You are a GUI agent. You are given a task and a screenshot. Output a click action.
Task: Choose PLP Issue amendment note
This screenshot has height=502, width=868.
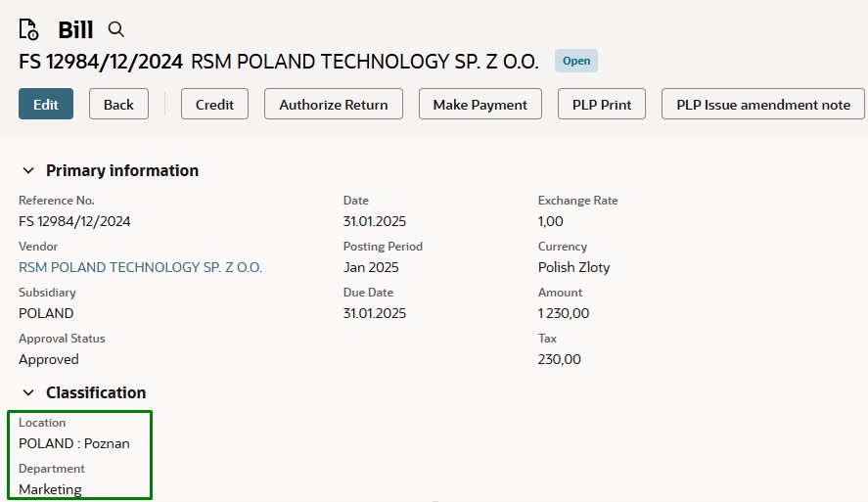[763, 105]
